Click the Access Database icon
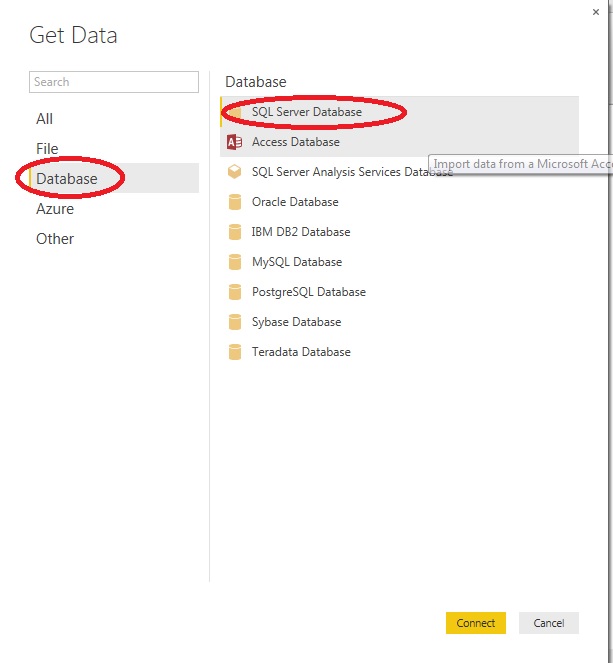Screen dimensions: 613x663 [x=235, y=142]
